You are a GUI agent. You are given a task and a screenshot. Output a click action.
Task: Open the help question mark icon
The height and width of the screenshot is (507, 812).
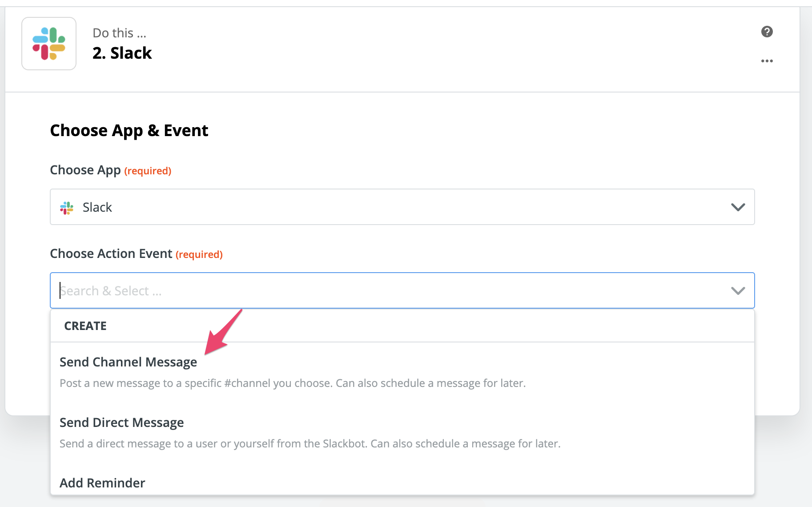767,32
